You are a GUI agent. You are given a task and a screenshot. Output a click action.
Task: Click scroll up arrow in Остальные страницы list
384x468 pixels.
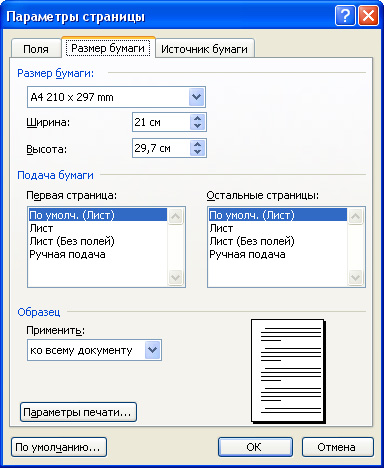[x=355, y=216]
